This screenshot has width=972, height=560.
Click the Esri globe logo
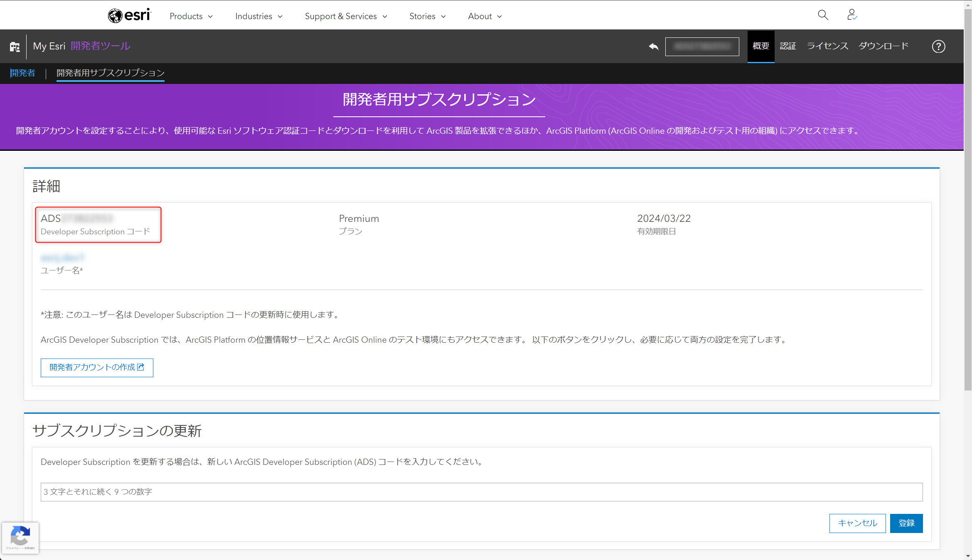tap(129, 15)
